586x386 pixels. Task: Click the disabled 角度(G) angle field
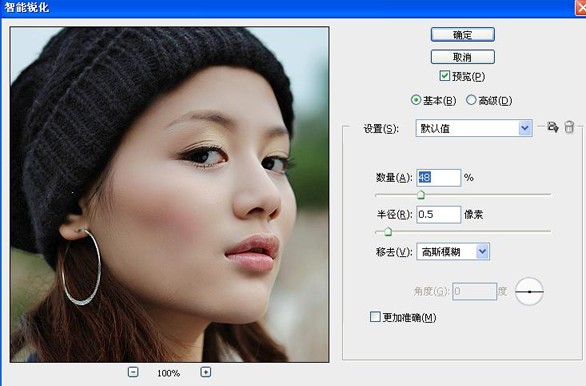(x=475, y=291)
